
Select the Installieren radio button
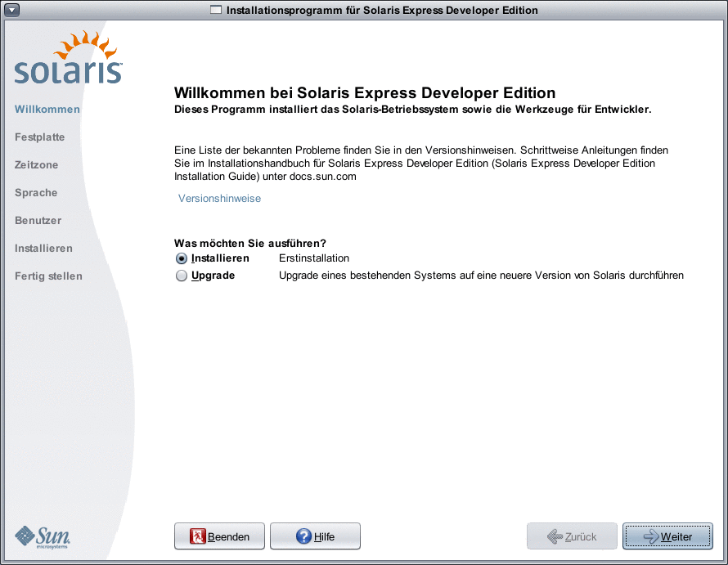click(x=182, y=258)
